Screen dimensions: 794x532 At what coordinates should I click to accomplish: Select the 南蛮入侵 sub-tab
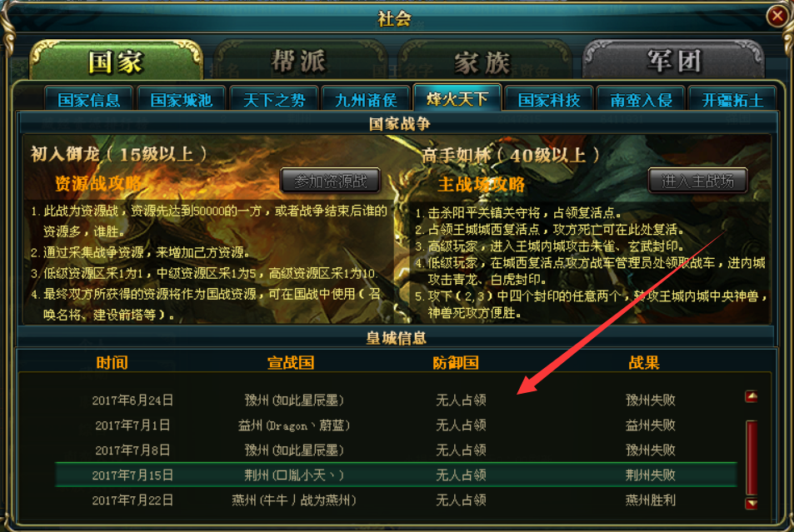pyautogui.click(x=641, y=99)
